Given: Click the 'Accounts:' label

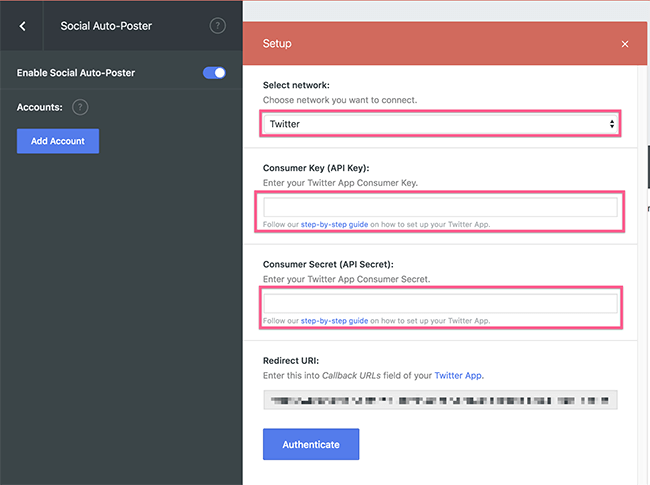Looking at the screenshot, I should [40, 107].
